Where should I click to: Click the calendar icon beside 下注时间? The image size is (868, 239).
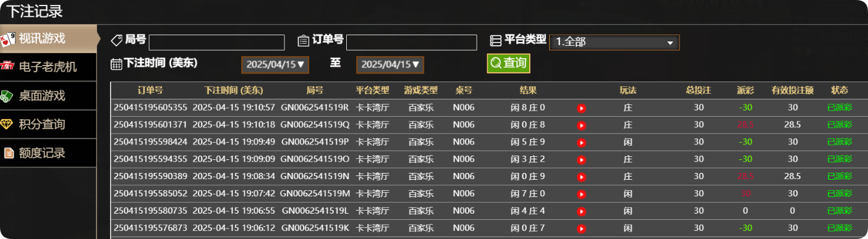(x=116, y=64)
